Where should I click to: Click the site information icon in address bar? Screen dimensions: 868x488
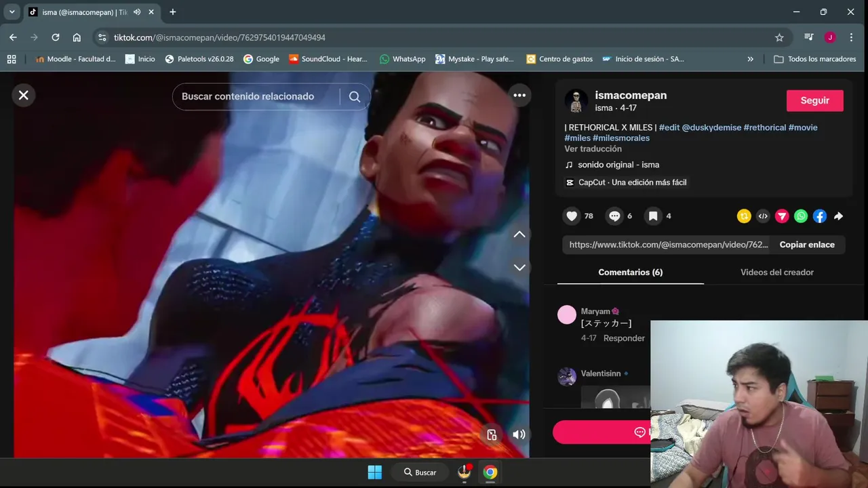point(102,37)
